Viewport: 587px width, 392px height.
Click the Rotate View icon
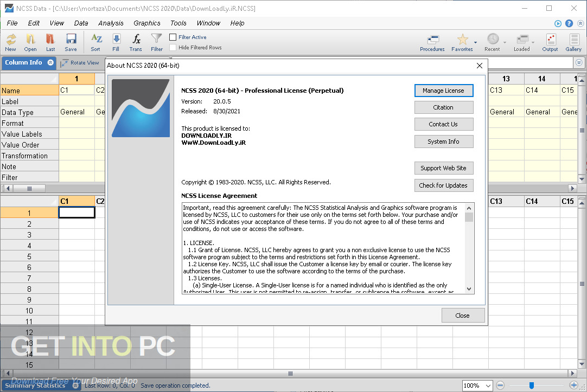click(80, 63)
